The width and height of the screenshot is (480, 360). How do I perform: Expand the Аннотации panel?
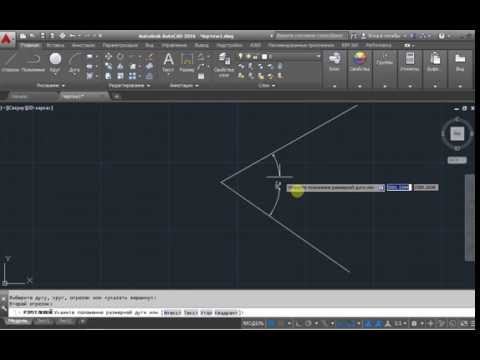point(184,86)
